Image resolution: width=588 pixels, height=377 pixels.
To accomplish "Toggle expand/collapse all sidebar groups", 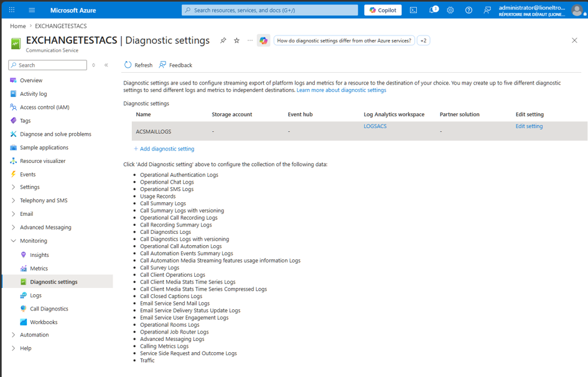I will click(94, 65).
